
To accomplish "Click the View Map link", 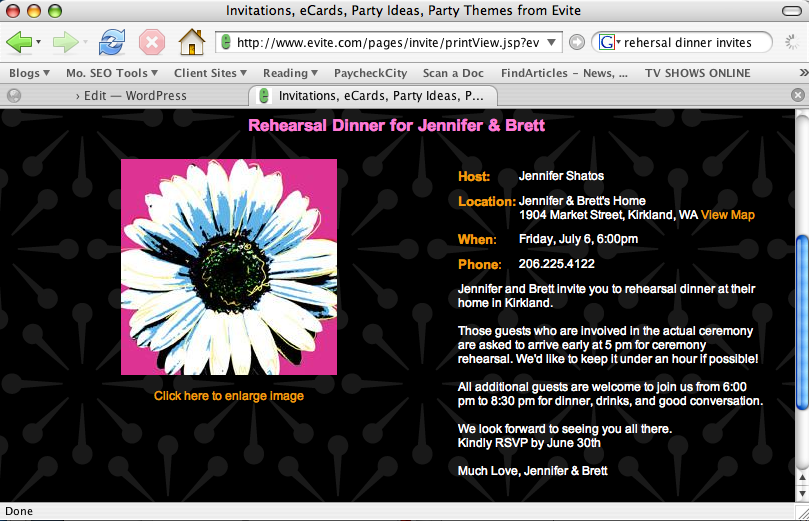I will click(x=727, y=215).
